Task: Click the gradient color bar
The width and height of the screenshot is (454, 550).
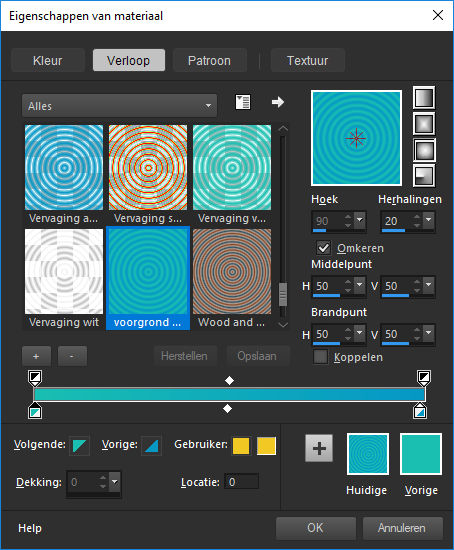Action: (229, 394)
